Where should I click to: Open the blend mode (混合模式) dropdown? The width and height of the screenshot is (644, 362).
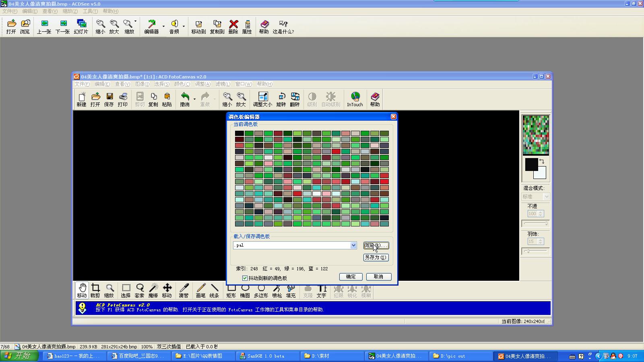546,197
